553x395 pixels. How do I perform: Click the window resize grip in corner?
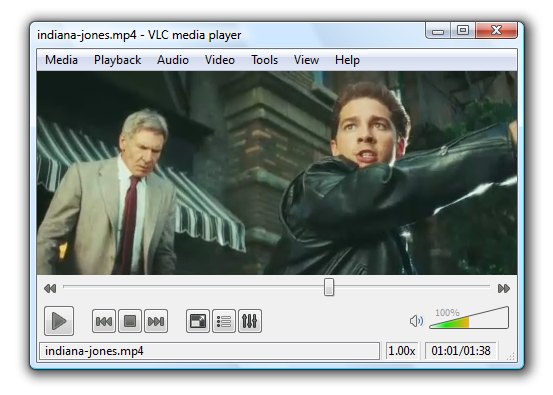[511, 356]
